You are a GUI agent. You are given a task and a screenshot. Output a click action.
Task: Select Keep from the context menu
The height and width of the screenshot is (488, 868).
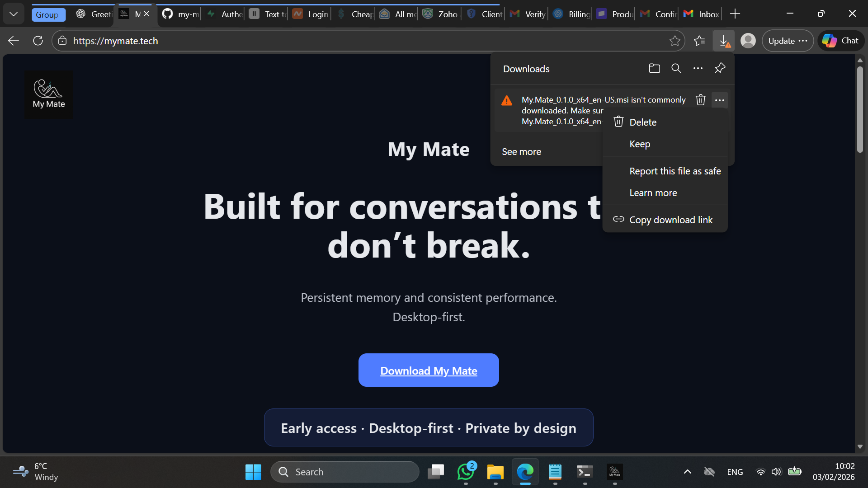point(640,144)
